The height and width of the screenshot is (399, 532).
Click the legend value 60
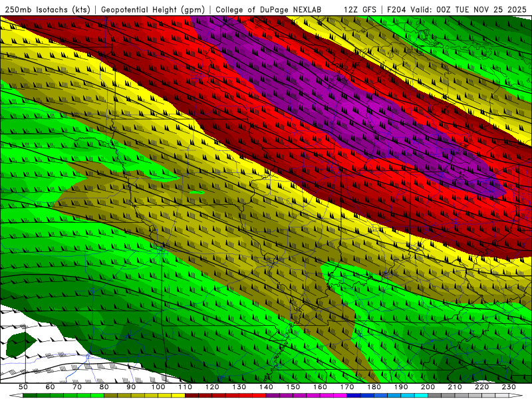[51, 387]
